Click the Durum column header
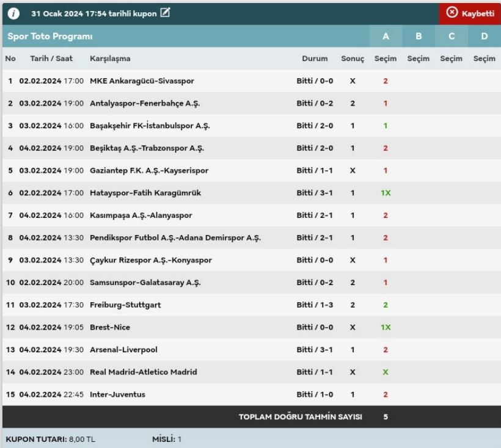Screen dimensions: 501x448 pyautogui.click(x=315, y=59)
